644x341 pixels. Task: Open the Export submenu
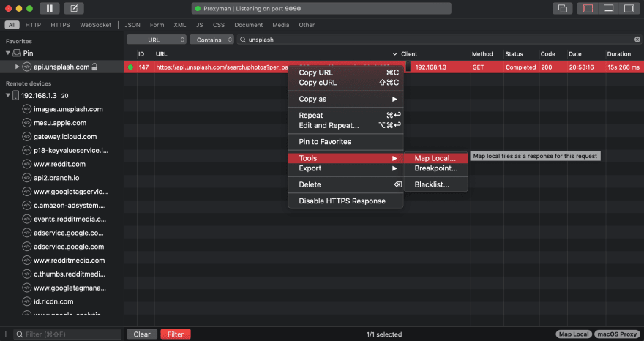346,168
